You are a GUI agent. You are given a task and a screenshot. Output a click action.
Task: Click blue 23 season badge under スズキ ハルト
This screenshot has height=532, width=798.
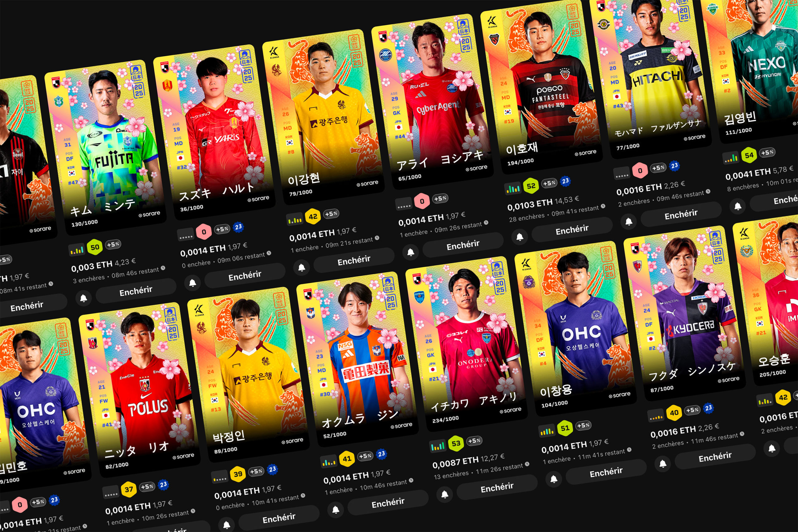pos(238,227)
